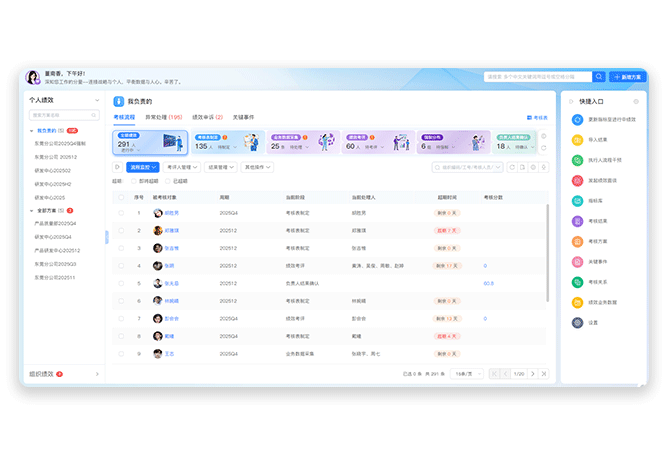Open the 绩效业务数据 quick entry icon
This screenshot has height=460, width=666.
coord(577,302)
